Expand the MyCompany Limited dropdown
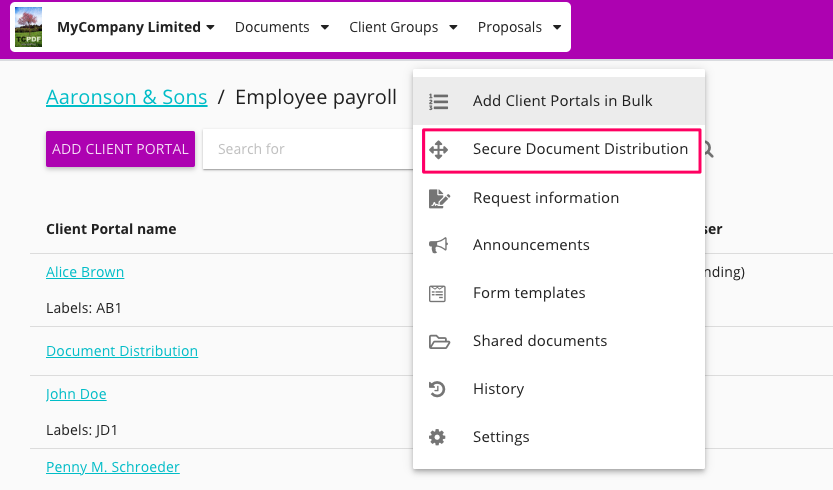Image resolution: width=833 pixels, height=490 pixels. (x=136, y=27)
